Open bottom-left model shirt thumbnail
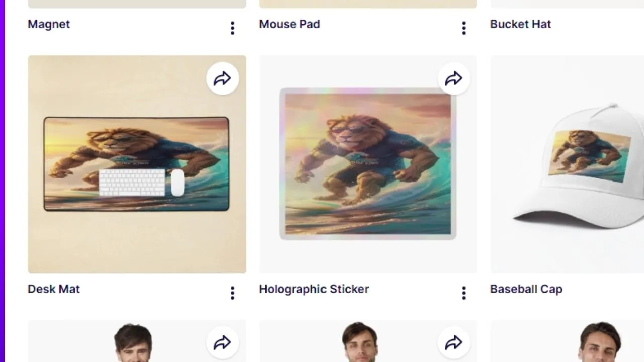 (137, 341)
